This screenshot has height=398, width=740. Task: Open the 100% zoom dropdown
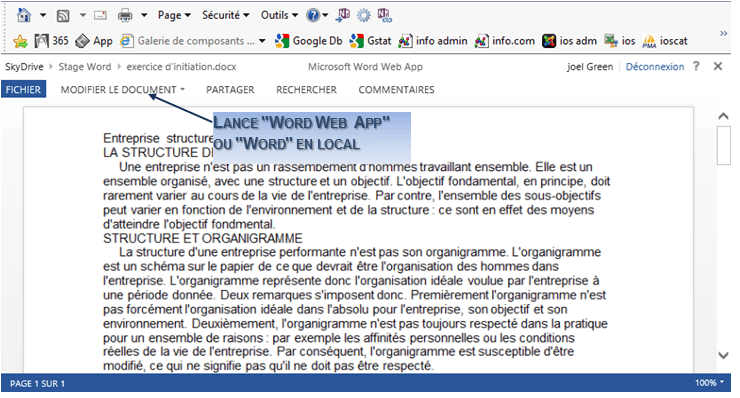coord(709,383)
